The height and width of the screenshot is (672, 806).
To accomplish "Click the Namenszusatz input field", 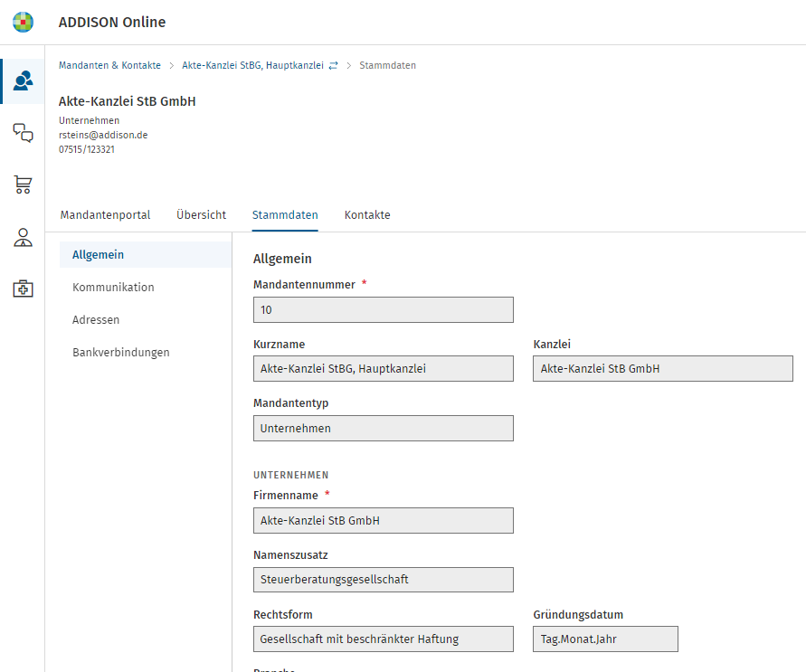I will [x=384, y=580].
